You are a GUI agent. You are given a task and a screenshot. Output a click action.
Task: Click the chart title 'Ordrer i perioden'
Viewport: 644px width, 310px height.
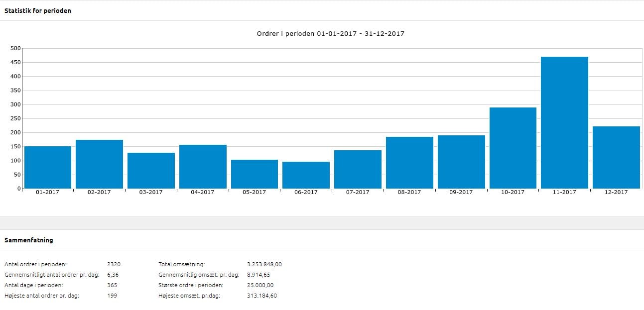(330, 34)
